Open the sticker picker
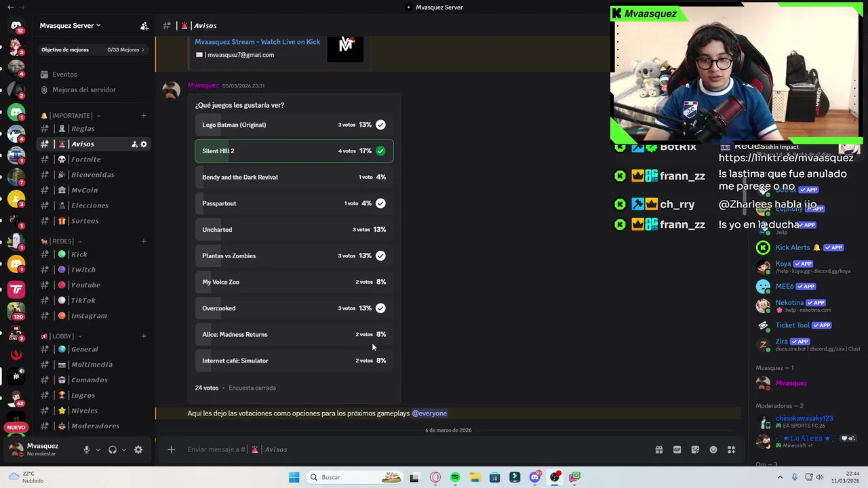The image size is (868, 488). [x=695, y=449]
